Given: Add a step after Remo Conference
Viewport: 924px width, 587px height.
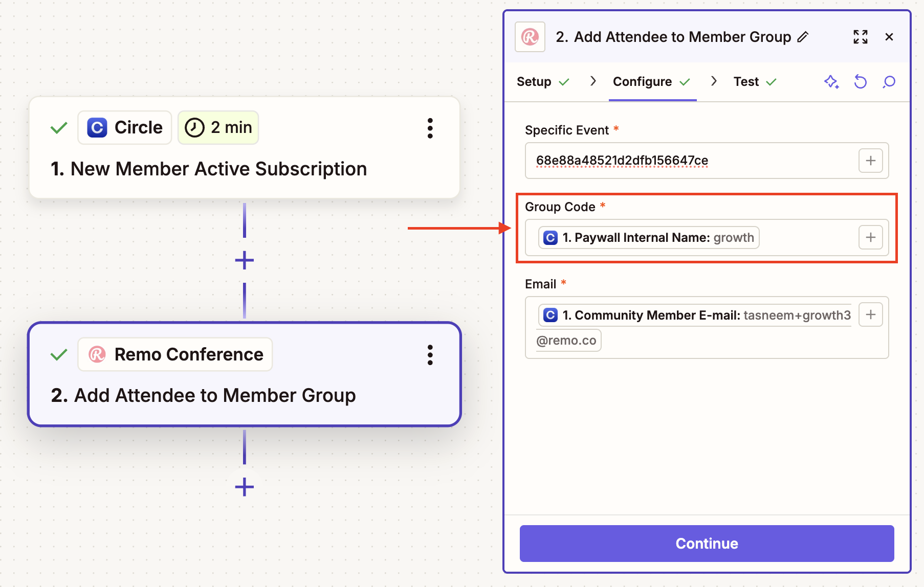Looking at the screenshot, I should (245, 487).
